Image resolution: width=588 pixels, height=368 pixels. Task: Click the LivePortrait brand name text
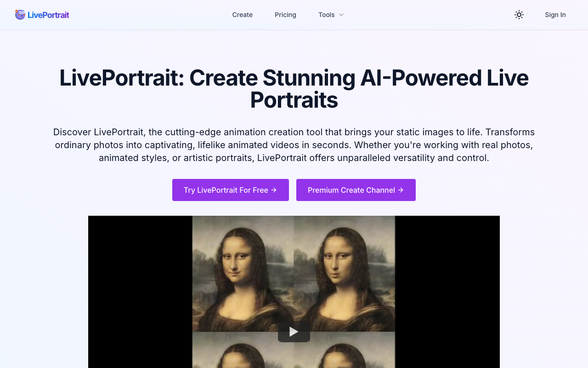click(x=48, y=15)
